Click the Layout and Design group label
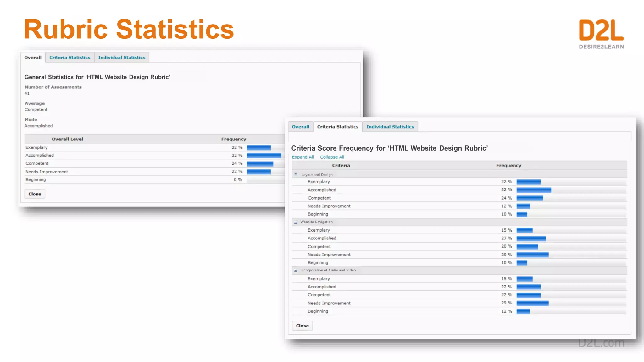This screenshot has width=644, height=362. point(317,175)
